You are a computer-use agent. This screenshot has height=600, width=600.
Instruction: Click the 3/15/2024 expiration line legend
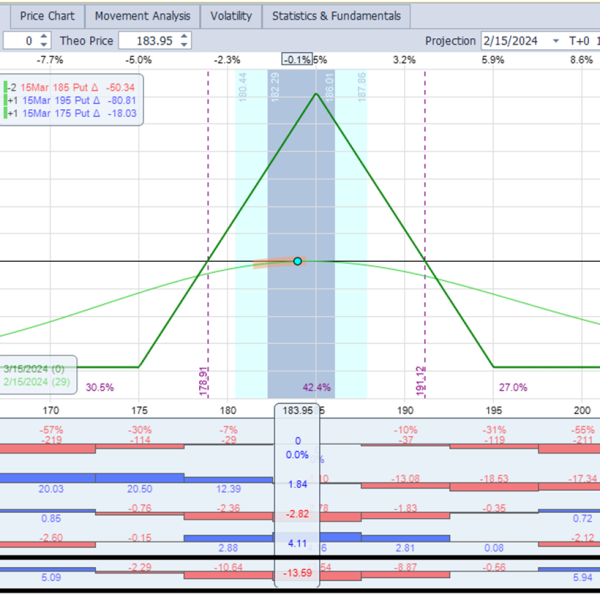34,369
